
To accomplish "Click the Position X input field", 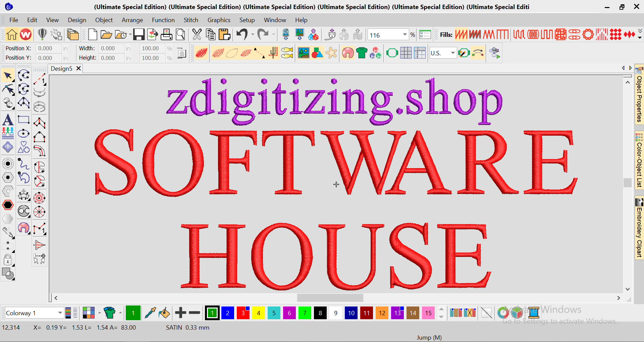I will (48, 48).
